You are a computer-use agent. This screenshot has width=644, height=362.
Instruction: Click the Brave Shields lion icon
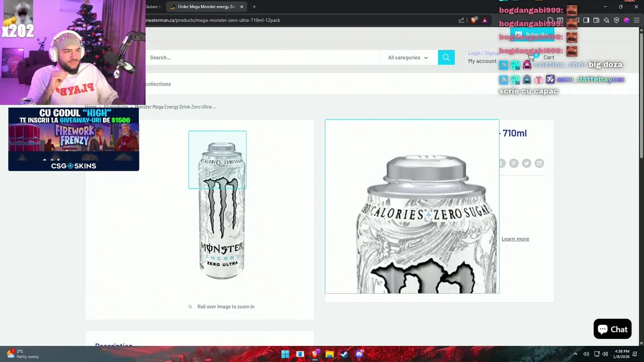(473, 20)
